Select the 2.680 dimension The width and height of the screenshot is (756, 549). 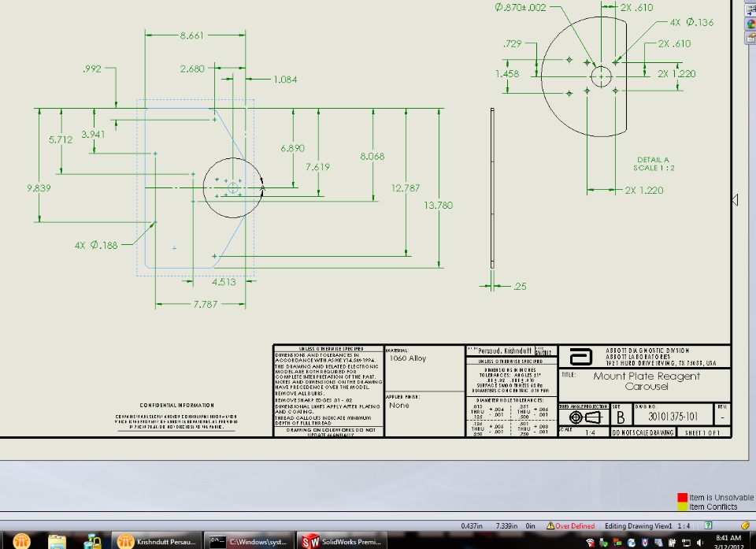[192, 69]
